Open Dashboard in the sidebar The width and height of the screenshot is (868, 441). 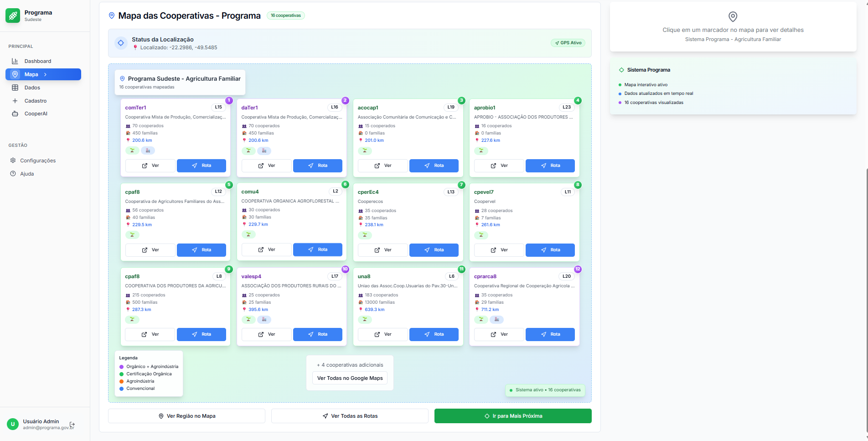click(38, 61)
